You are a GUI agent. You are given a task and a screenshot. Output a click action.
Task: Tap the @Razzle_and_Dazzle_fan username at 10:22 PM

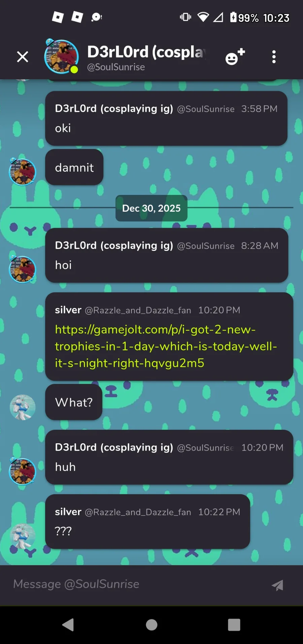tap(138, 512)
